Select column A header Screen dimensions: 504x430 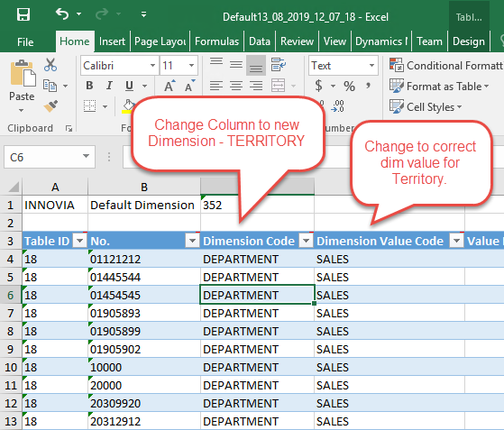tap(55, 187)
